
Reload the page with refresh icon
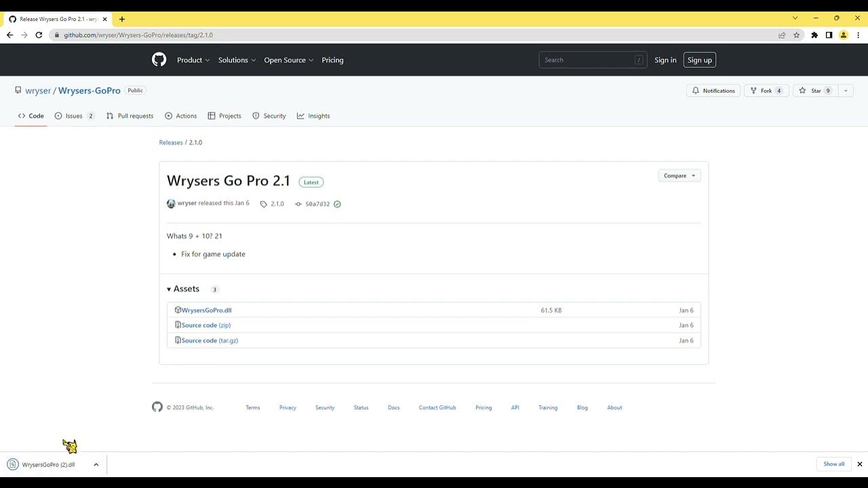[x=39, y=35]
